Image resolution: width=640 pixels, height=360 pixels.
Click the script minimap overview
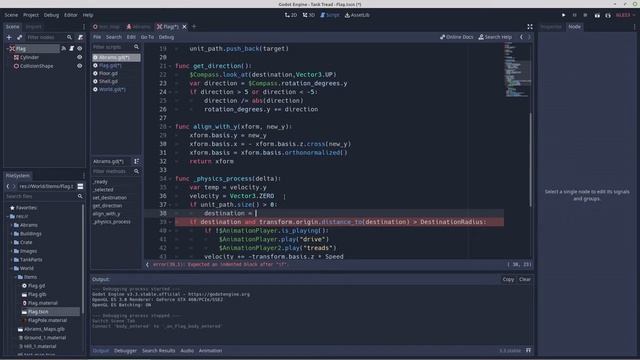[516, 69]
